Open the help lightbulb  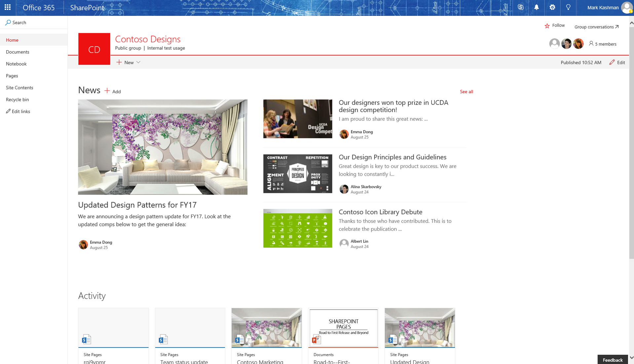tap(568, 7)
